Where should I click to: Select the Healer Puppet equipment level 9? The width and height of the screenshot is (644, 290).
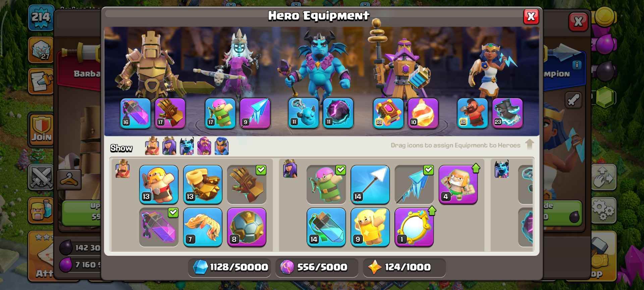point(370,227)
